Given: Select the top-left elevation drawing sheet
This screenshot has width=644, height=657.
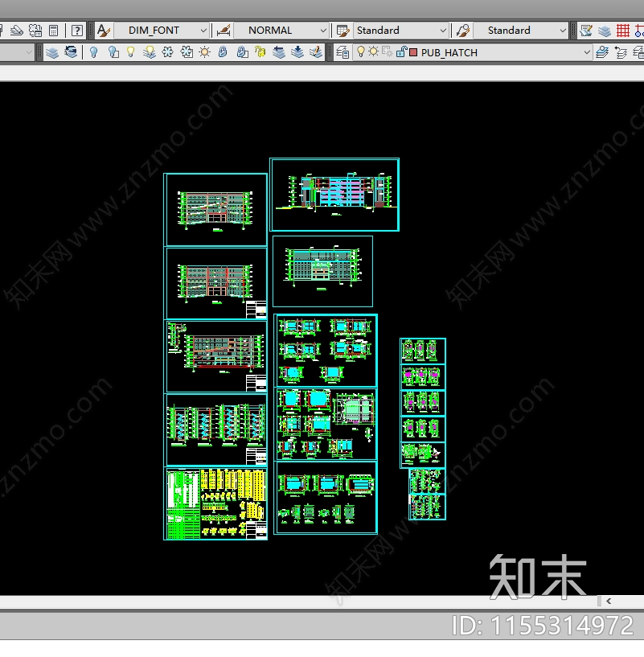Looking at the screenshot, I should tap(216, 210).
